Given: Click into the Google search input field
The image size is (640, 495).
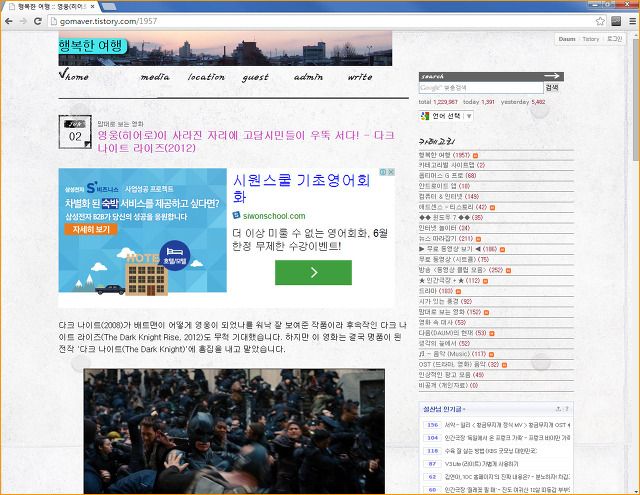Looking at the screenshot, I should [x=481, y=88].
